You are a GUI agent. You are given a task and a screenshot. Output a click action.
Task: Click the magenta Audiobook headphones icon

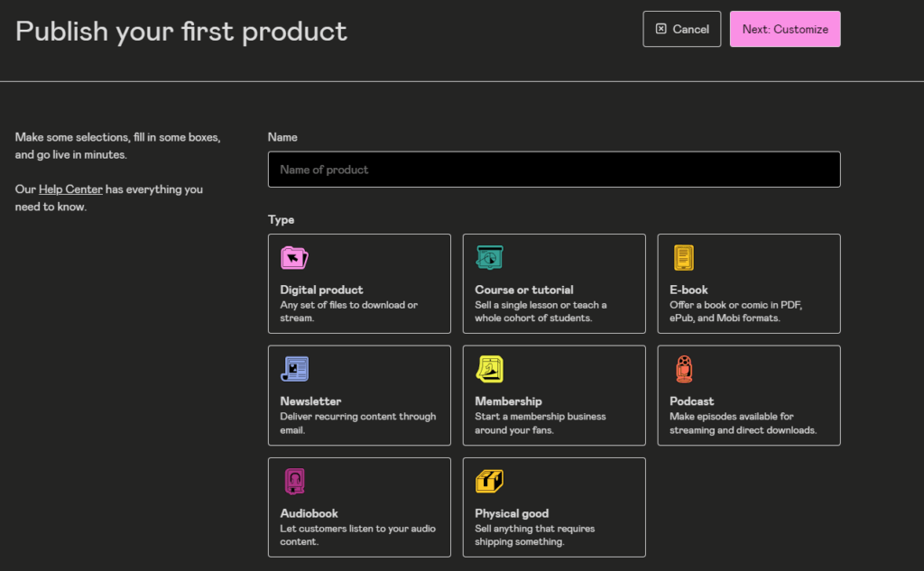pos(294,481)
